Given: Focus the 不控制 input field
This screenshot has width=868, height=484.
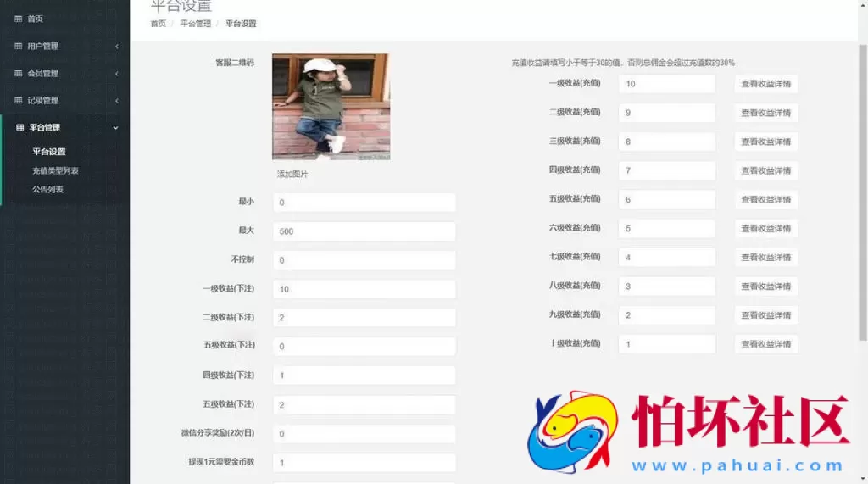Looking at the screenshot, I should click(364, 259).
